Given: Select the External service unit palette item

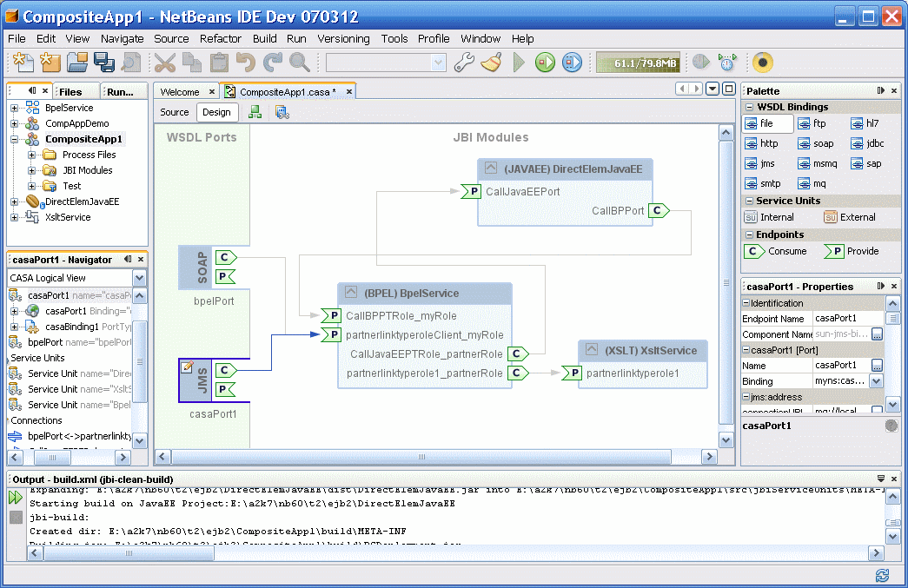Looking at the screenshot, I should tap(850, 218).
